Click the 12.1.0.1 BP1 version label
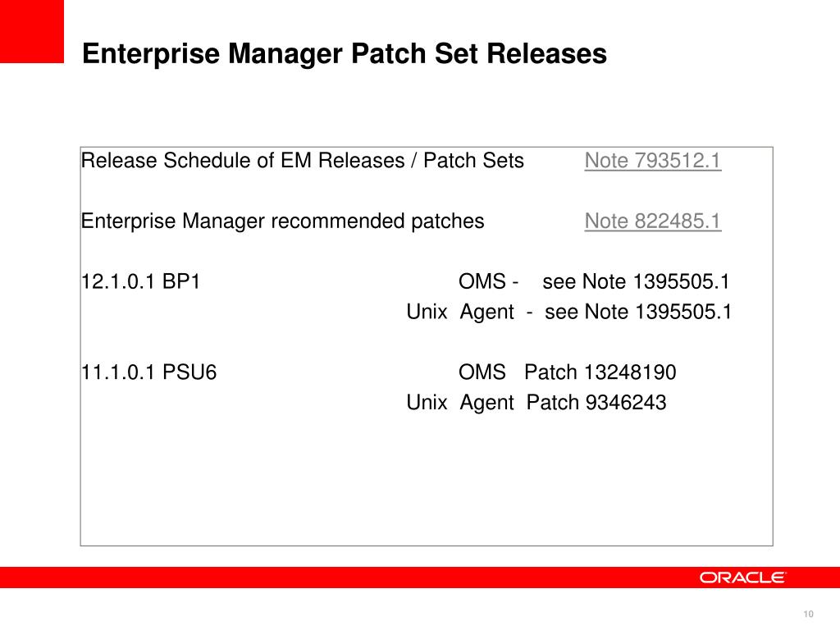 coord(140,281)
